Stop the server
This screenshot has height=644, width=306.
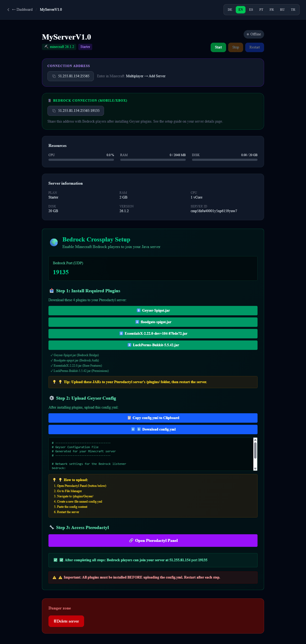236,47
